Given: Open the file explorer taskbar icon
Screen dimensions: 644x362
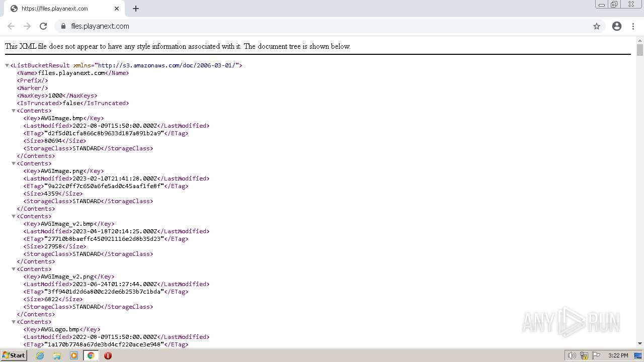Looking at the screenshot, I should coord(57,355).
